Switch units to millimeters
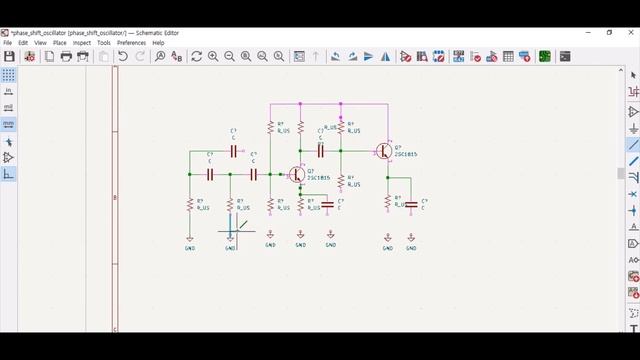The height and width of the screenshot is (360, 640). pos(8,124)
